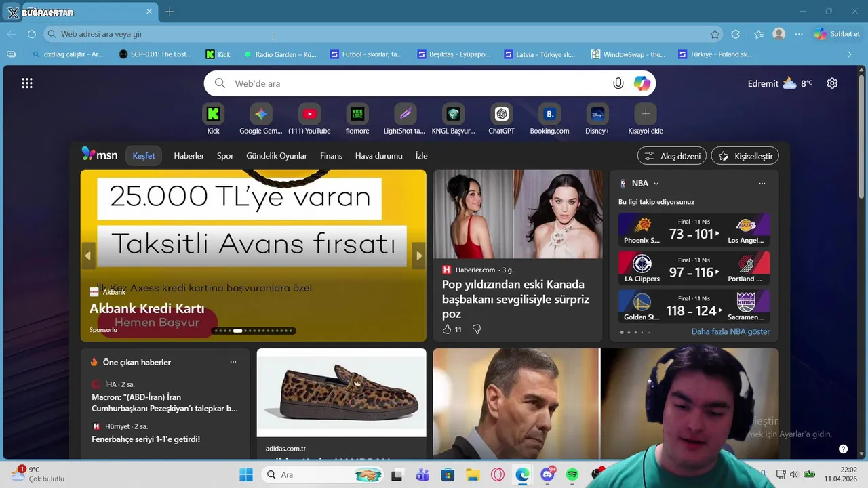The width and height of the screenshot is (868, 488).
Task: Open the KNGL Başvuru shortcut tile
Action: 454,114
